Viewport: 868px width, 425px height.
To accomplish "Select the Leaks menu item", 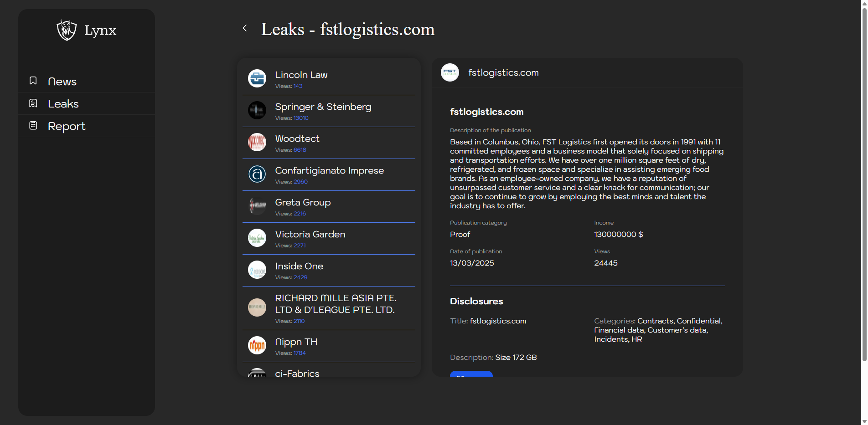I will 63,104.
